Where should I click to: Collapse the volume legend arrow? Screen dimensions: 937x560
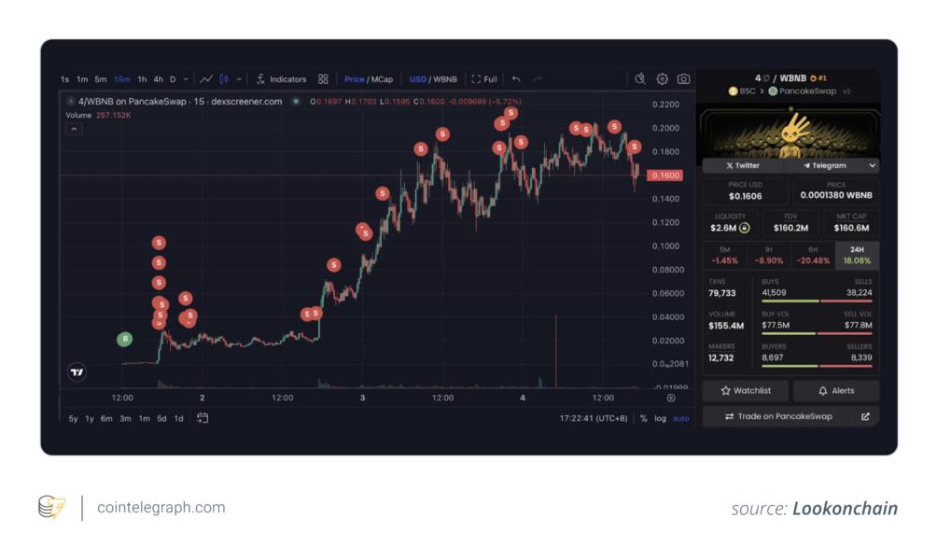click(74, 129)
